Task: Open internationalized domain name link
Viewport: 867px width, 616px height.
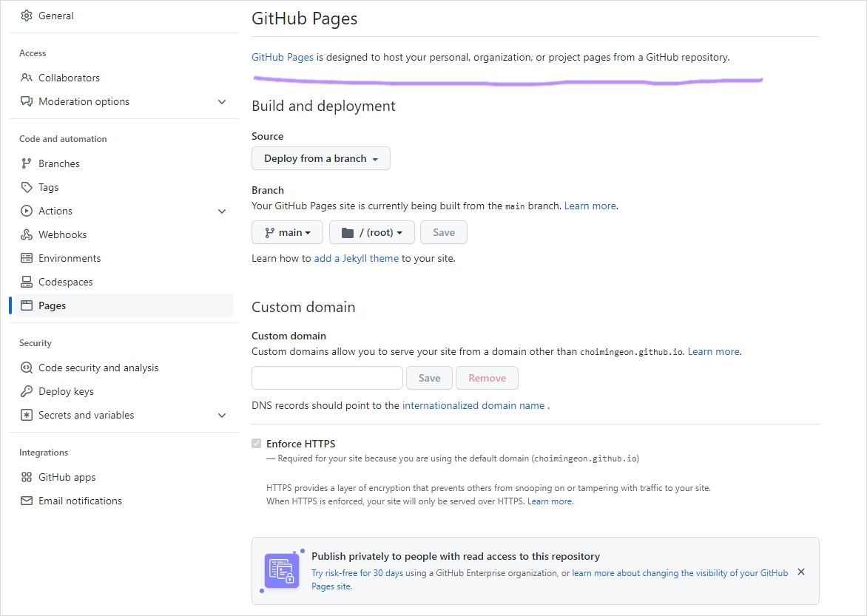Action: [x=473, y=405]
